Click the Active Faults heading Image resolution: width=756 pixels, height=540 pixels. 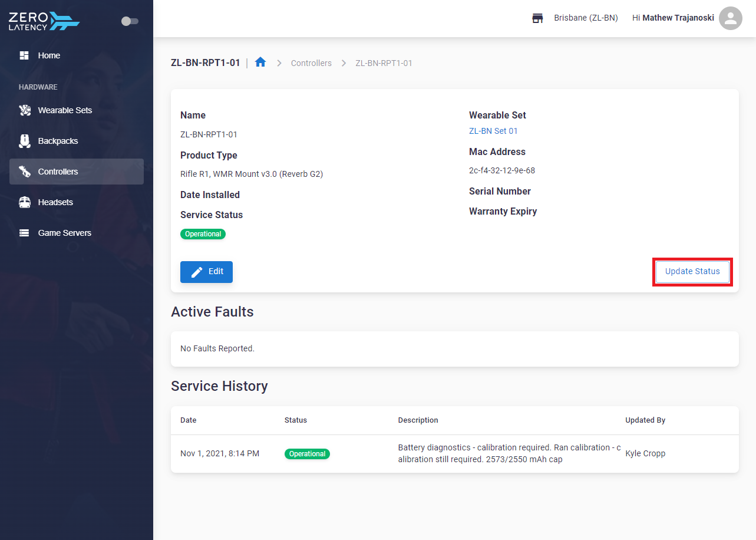212,312
